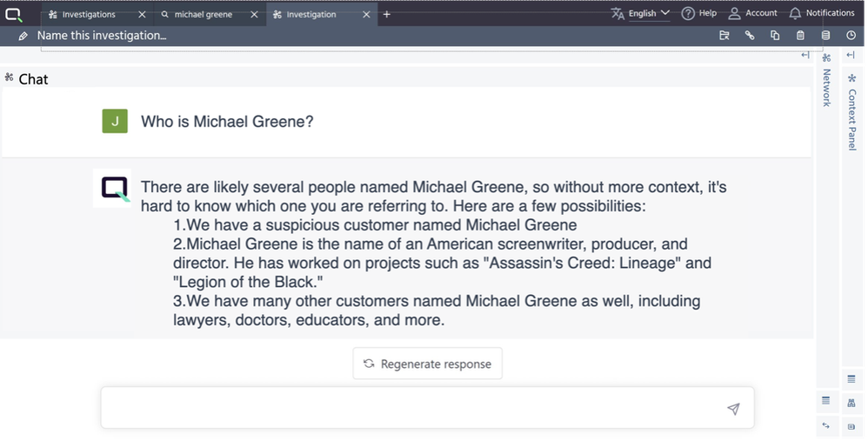Click the chat message input field

coord(409,408)
